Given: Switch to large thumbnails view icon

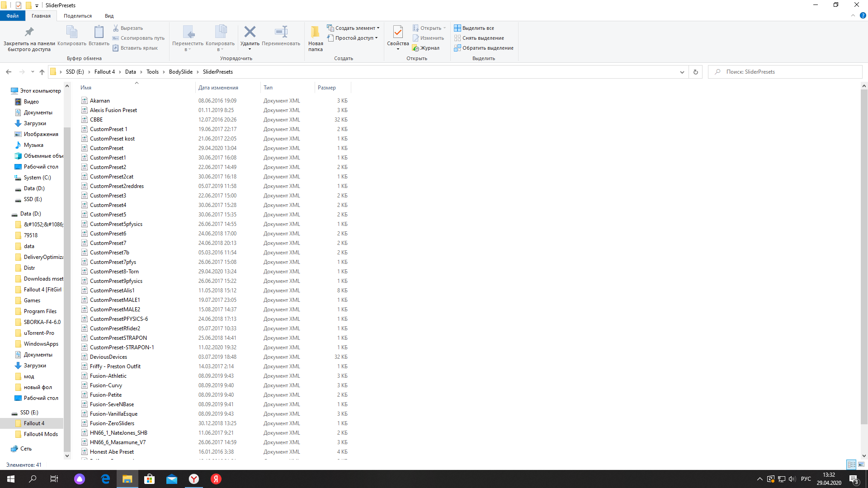Looking at the screenshot, I should click(x=861, y=465).
